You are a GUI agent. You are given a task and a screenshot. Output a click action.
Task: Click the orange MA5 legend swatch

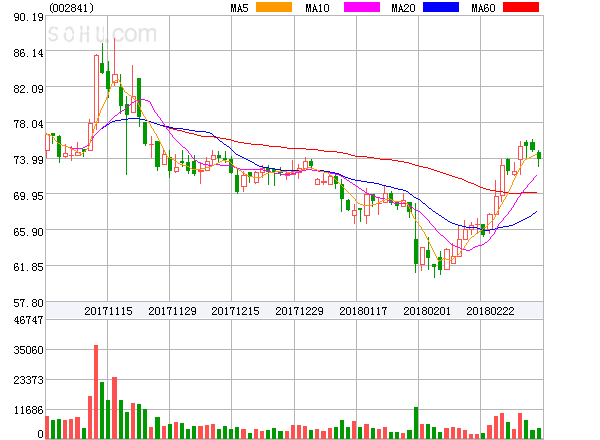point(274,7)
